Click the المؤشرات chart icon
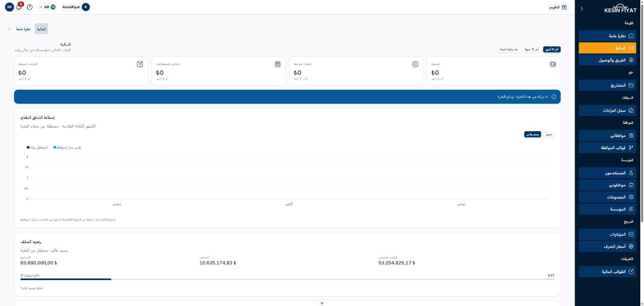 coord(631,234)
